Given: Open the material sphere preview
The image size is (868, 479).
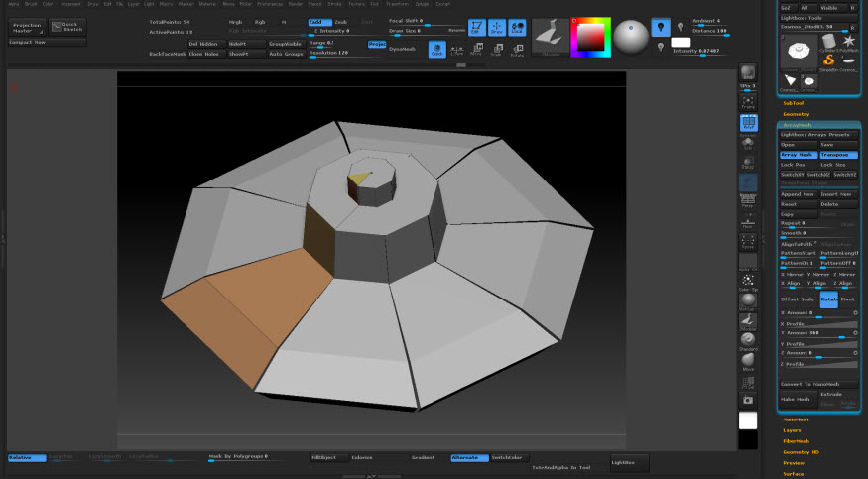Looking at the screenshot, I should click(631, 37).
